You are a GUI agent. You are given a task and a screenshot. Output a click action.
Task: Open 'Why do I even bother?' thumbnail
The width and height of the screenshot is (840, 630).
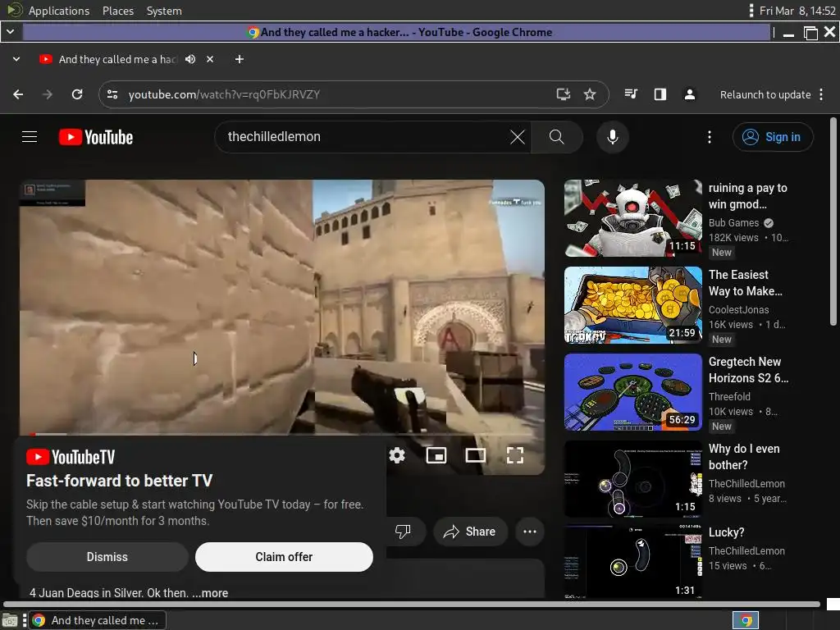click(x=632, y=479)
